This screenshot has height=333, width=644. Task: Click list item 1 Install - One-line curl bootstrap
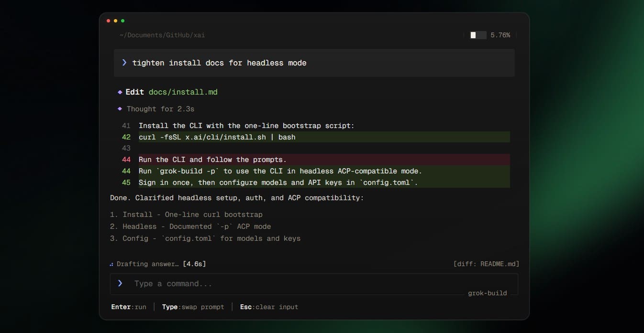tap(186, 215)
